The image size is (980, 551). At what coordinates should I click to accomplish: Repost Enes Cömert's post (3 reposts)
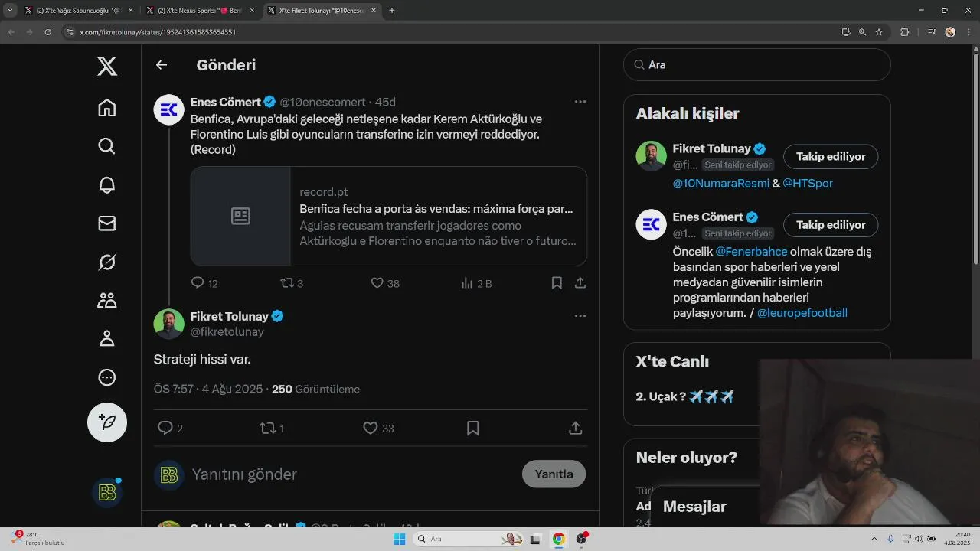tap(292, 283)
